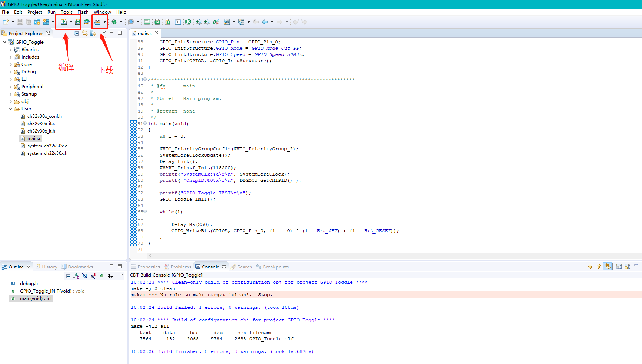Collapse main function fold marker at line 51
642x364 pixels.
coord(145,123)
